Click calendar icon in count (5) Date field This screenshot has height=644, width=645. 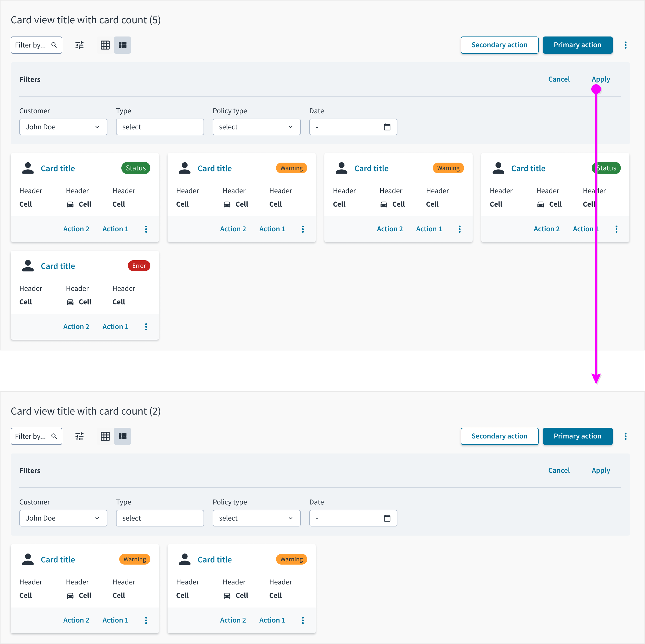coord(387,127)
